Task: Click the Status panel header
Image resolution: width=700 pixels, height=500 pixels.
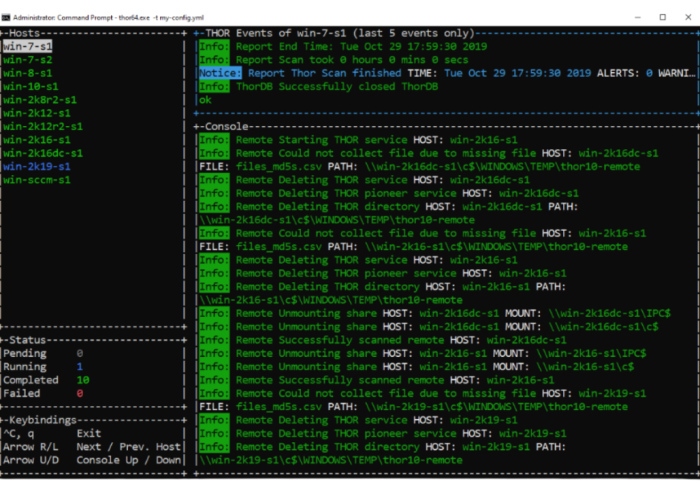Action: [28, 340]
